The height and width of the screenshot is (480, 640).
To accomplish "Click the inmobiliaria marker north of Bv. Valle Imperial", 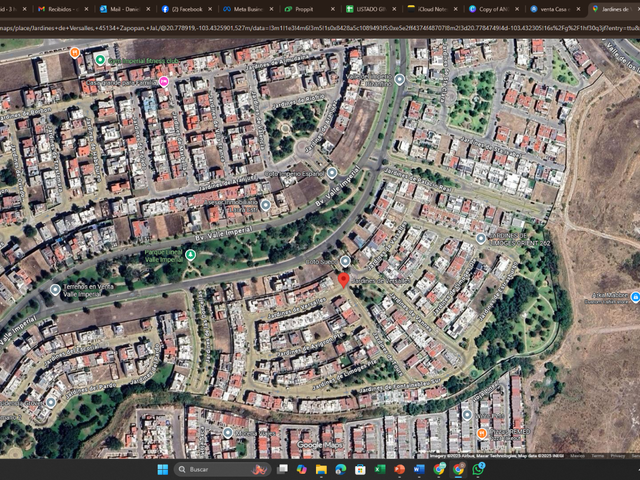I will click(266, 205).
